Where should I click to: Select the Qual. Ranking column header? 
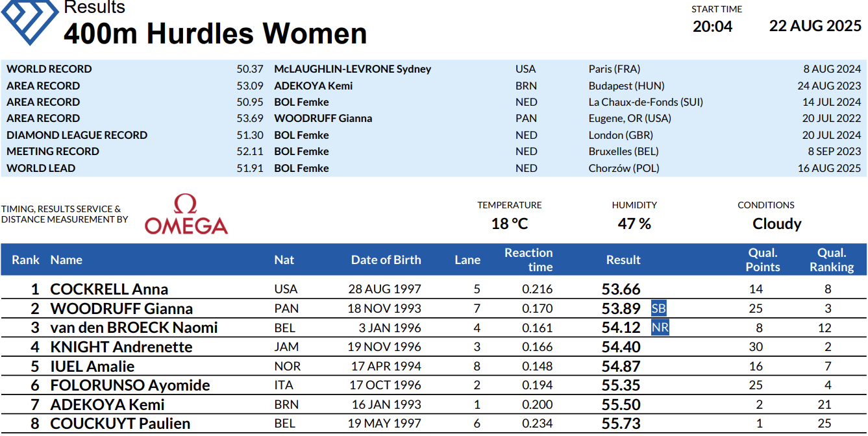click(x=832, y=260)
